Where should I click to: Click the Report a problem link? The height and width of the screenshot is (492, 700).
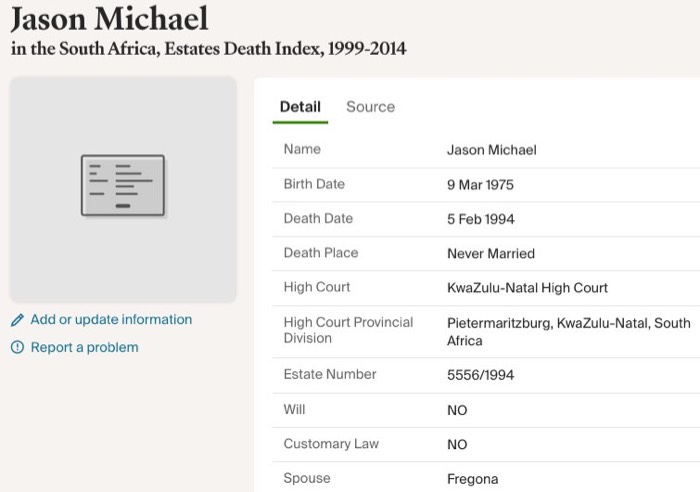pyautogui.click(x=84, y=348)
